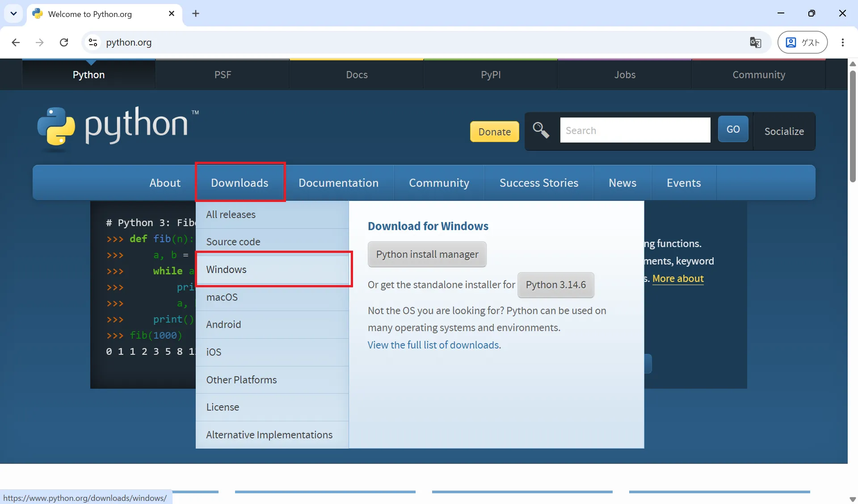Image resolution: width=858 pixels, height=504 pixels.
Task: Select the Python top-level site tab
Action: (88, 75)
